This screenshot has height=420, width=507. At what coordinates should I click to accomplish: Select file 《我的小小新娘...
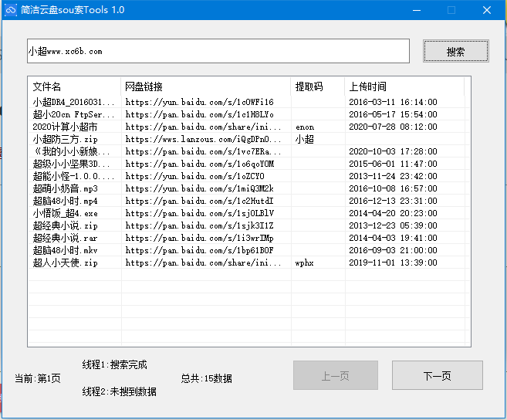coord(72,151)
